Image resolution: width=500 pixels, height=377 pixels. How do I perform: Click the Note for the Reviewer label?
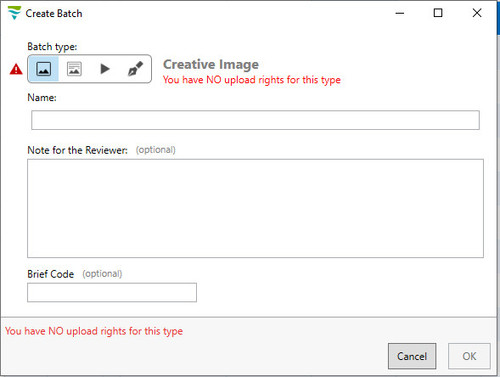coord(77,150)
